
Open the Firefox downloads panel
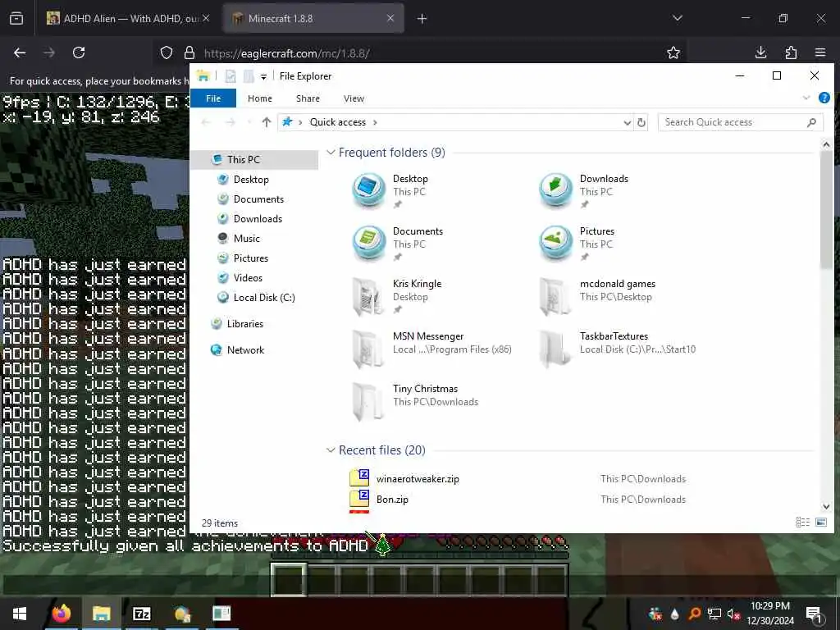pos(760,52)
